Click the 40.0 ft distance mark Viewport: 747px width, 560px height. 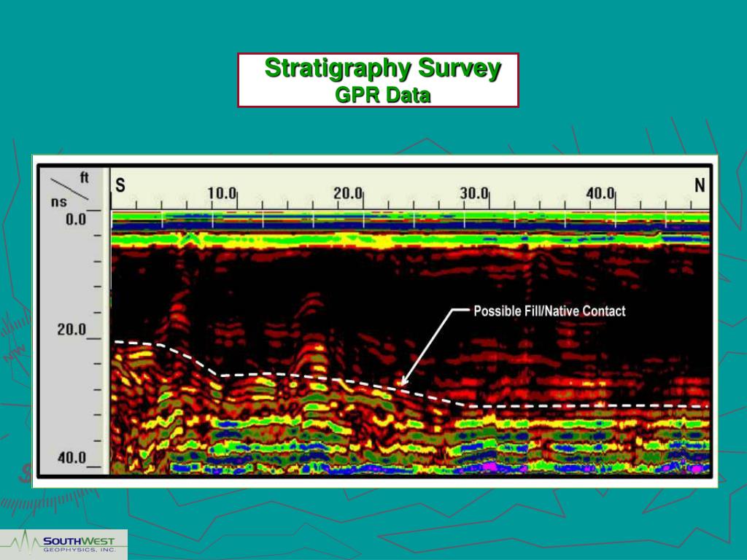click(600, 193)
